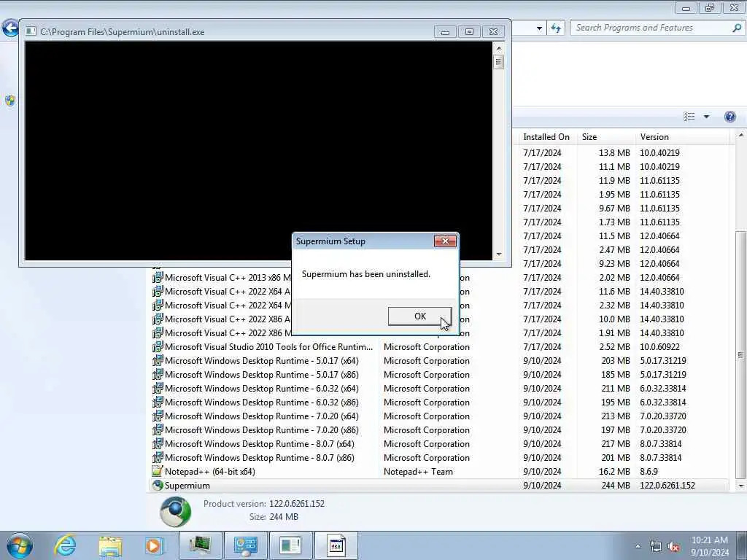
Task: Click version 8.6.9 cell
Action: point(649,472)
